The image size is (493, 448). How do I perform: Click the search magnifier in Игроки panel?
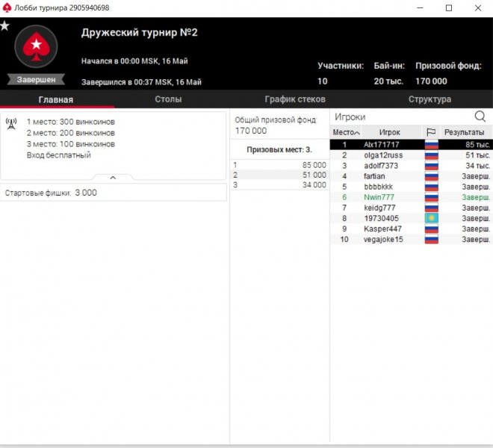[480, 116]
